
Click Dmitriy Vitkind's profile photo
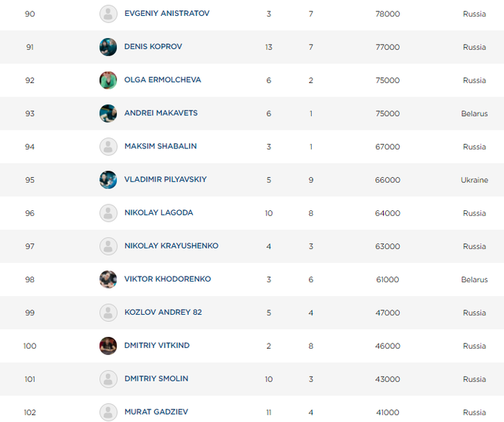[108, 346]
